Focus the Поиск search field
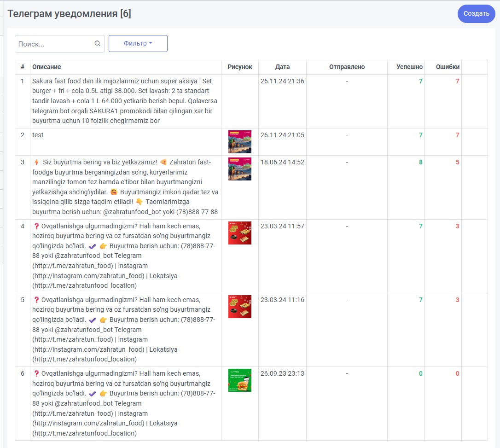Screen dimensions: 500x448 pyautogui.click(x=60, y=44)
